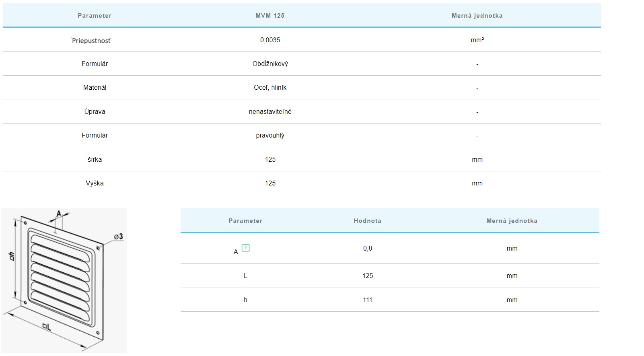Select the Priepustnosť row label
The height and width of the screenshot is (356, 644).
click(91, 41)
